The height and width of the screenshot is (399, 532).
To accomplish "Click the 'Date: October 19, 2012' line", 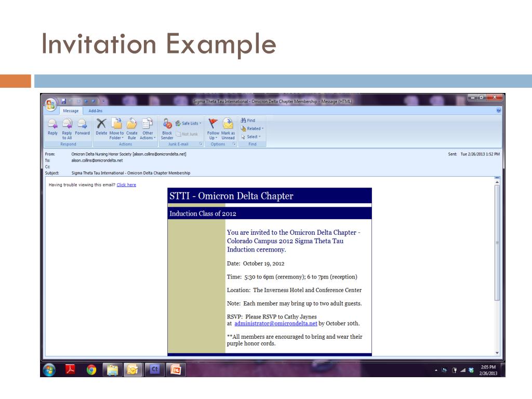I will point(256,263).
